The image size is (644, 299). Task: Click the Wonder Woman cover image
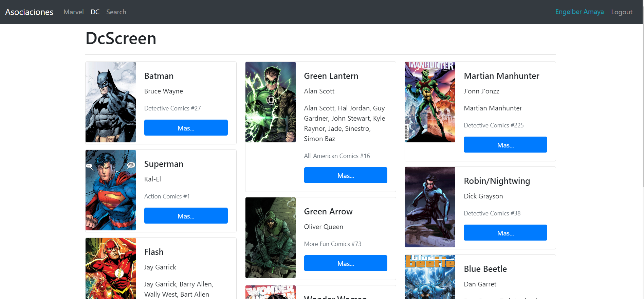271,292
